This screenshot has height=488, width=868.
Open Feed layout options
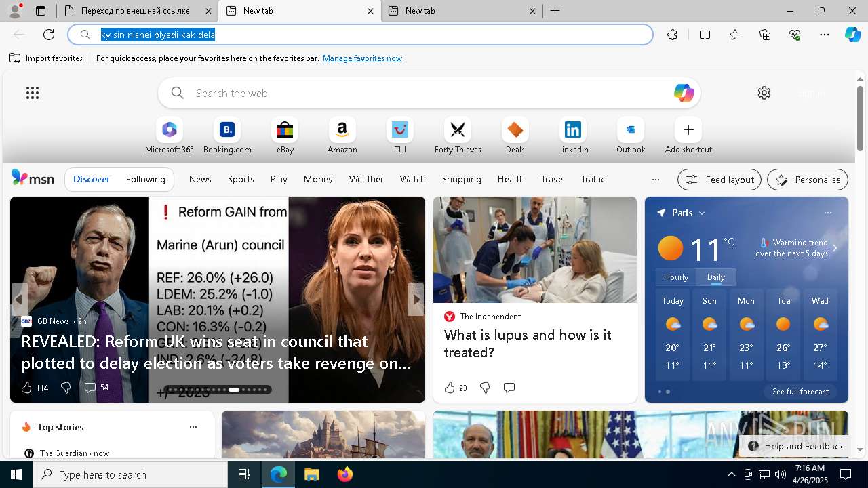(719, 180)
